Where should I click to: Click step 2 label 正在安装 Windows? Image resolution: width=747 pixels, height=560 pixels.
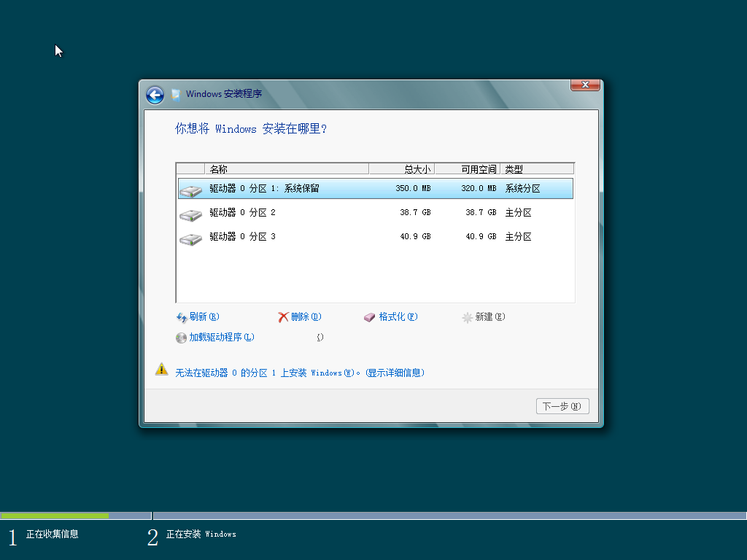pos(201,534)
